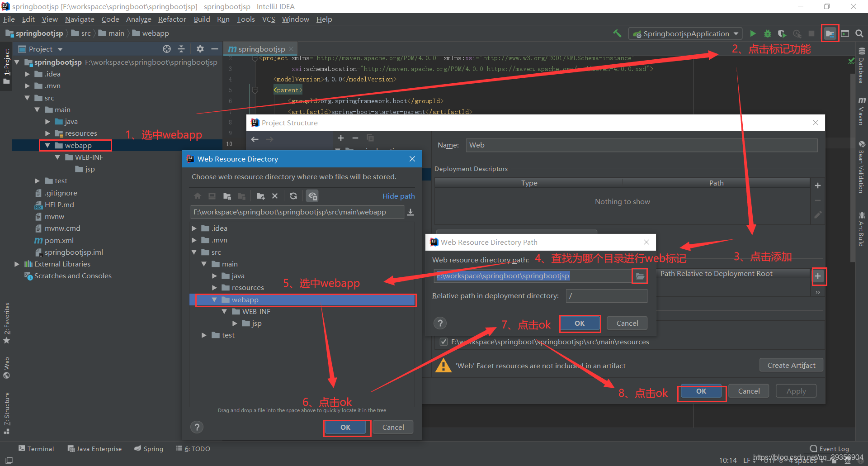
Task: Expand the java folder in Project tree
Action: click(48, 122)
